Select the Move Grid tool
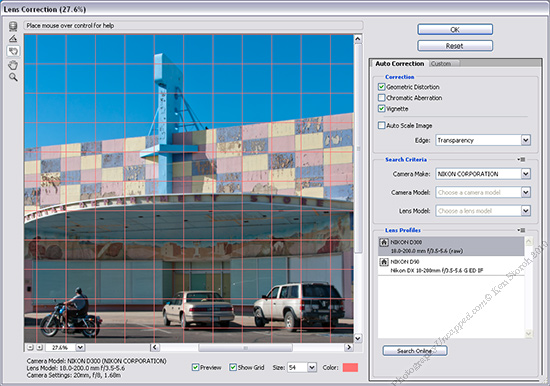Screen dimensions: 550x386 [13, 51]
